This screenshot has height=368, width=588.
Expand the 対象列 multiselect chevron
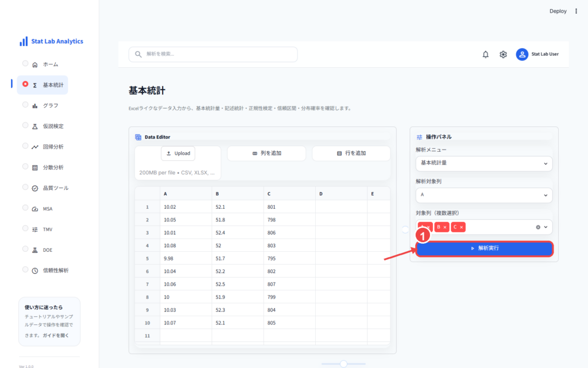546,227
